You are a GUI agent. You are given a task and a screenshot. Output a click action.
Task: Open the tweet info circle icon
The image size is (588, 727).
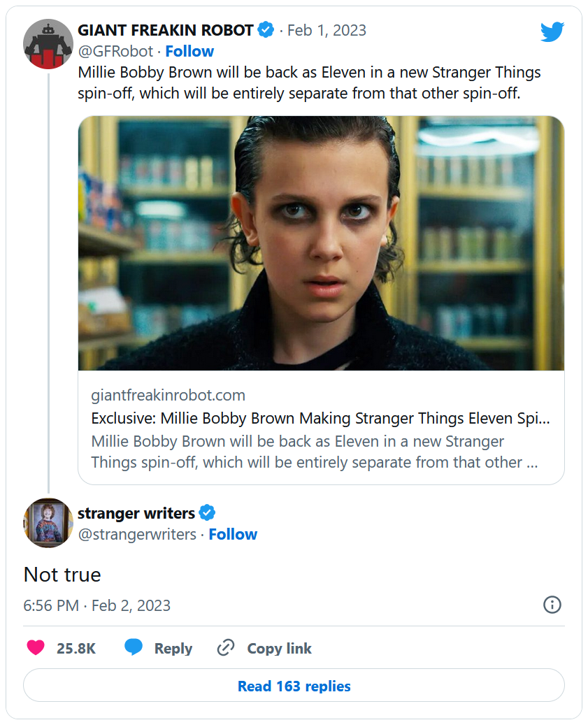click(x=552, y=605)
